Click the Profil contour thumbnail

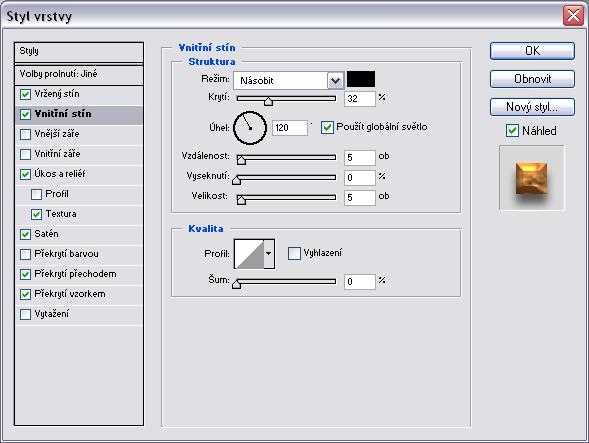click(249, 254)
